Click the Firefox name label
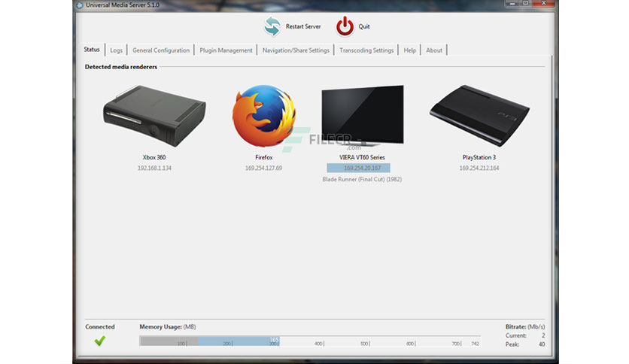The height and width of the screenshot is (364, 629). click(x=263, y=157)
